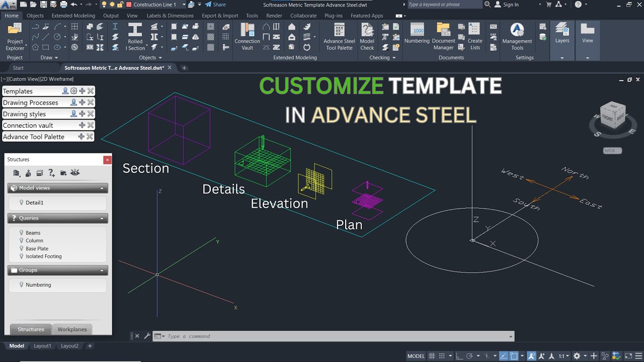Toggle drawing grid display in status bar

coord(432,356)
